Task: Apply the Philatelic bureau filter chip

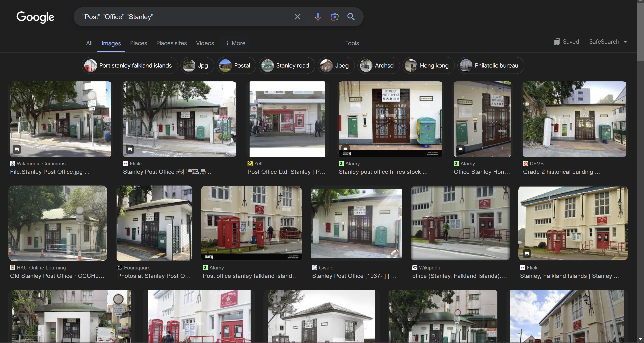Action: click(491, 65)
